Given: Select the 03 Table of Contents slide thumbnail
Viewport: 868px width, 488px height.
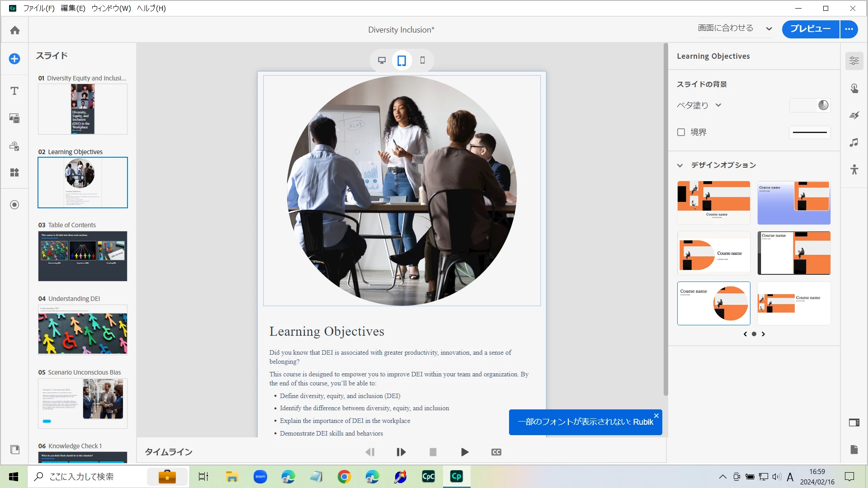Looking at the screenshot, I should [x=83, y=256].
